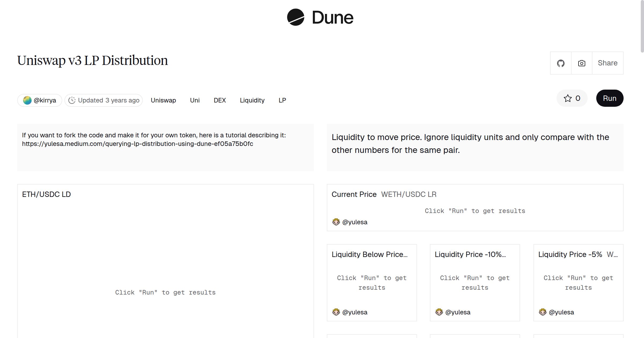Click @kirrya's profile avatar

tap(28, 100)
